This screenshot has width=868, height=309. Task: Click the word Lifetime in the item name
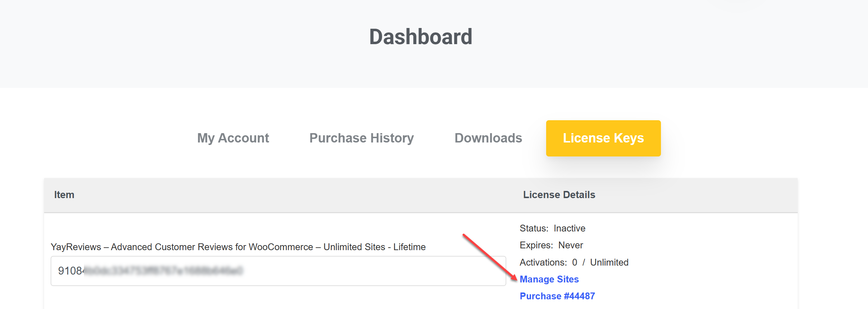[x=409, y=247]
